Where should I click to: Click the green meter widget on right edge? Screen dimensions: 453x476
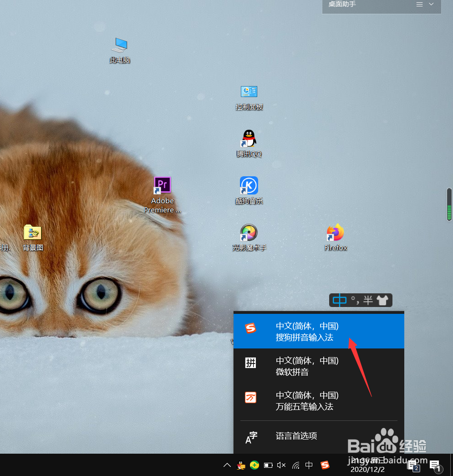[449, 205]
